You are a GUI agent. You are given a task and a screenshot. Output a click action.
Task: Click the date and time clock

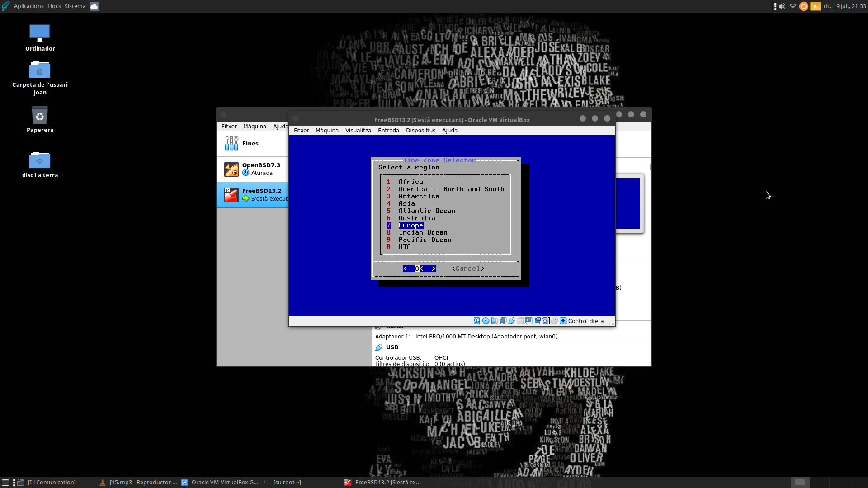pyautogui.click(x=844, y=6)
